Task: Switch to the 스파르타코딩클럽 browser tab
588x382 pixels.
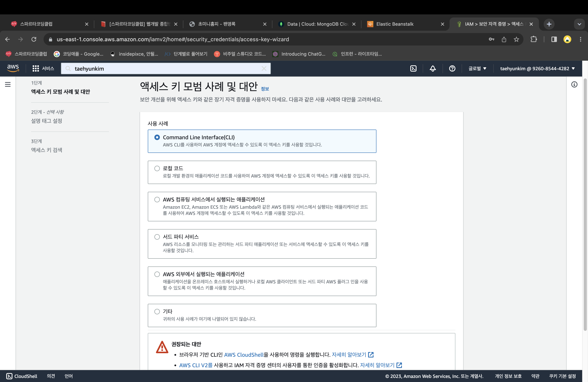Action: (x=49, y=24)
